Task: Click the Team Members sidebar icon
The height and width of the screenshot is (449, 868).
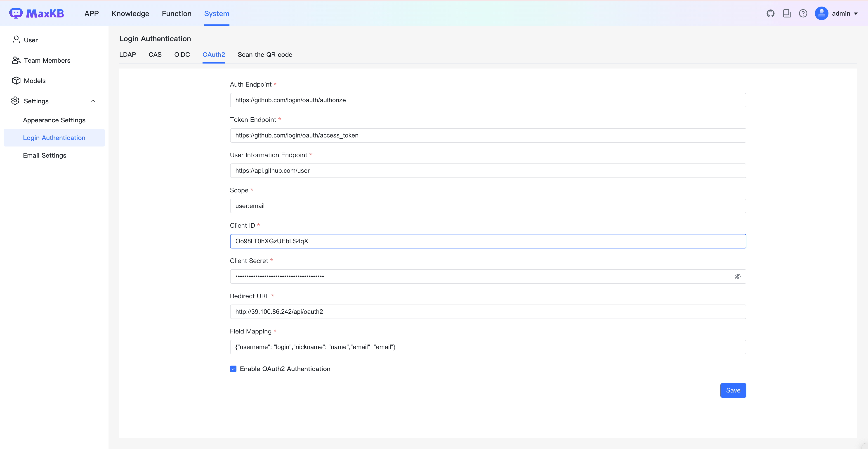Action: (16, 60)
